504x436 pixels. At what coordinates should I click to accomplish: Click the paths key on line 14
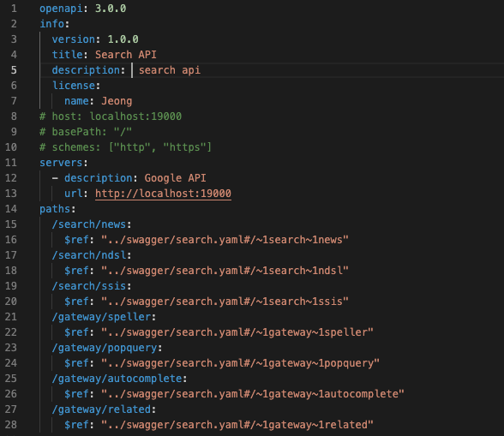pyautogui.click(x=55, y=209)
